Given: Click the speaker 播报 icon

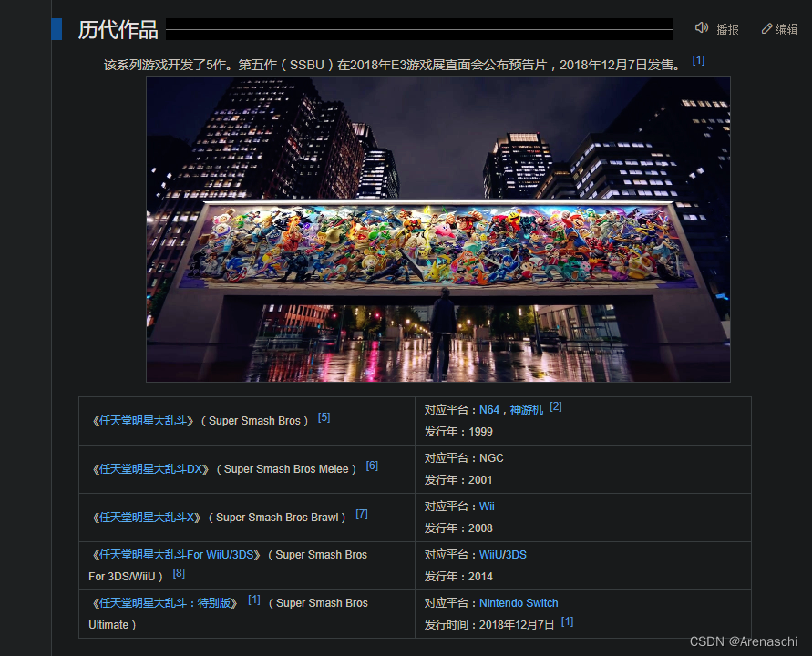Looking at the screenshot, I should [x=701, y=28].
